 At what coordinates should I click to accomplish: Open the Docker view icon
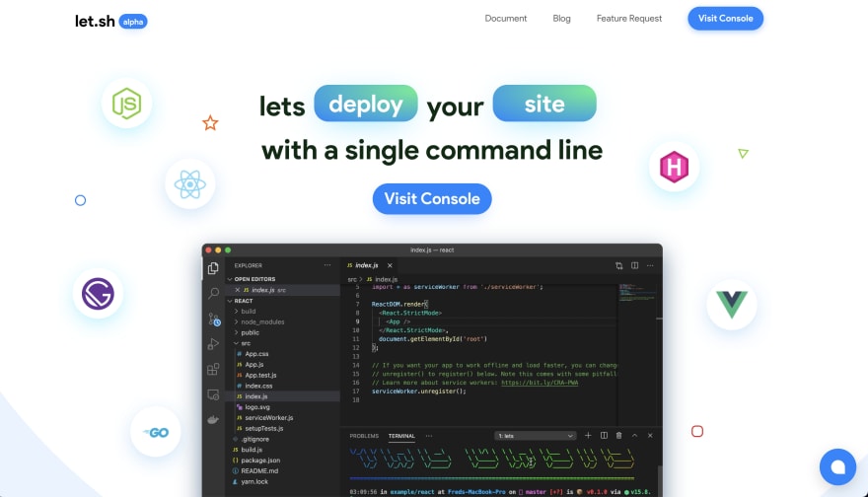[x=213, y=419]
